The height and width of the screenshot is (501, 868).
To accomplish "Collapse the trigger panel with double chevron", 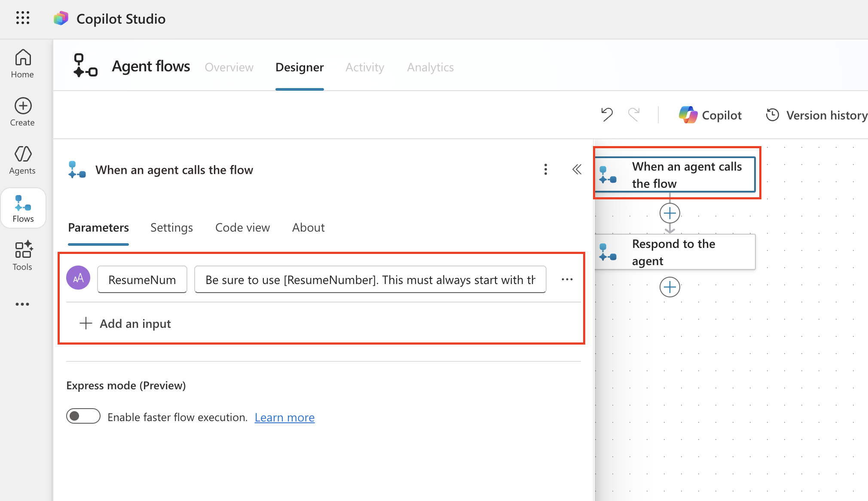I will coord(577,169).
